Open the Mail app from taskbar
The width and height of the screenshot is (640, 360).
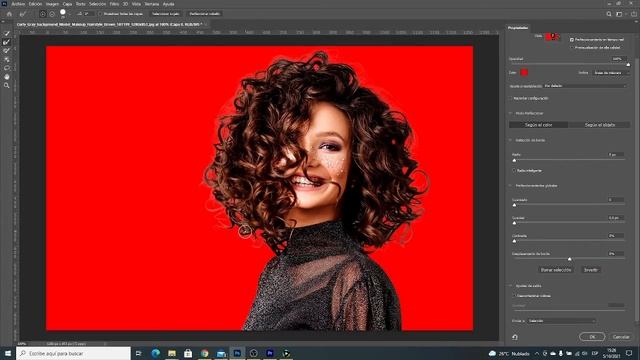point(221,353)
